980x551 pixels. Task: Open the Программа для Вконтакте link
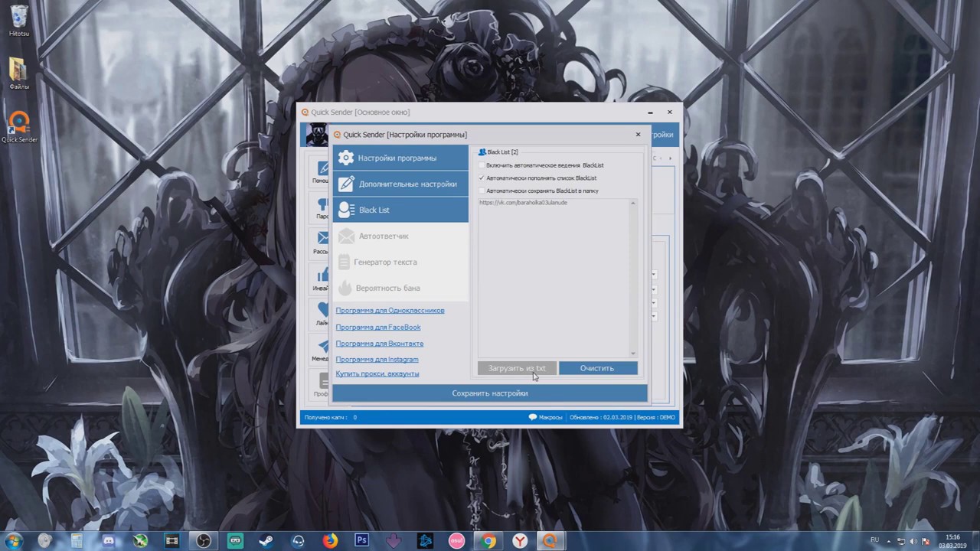[x=380, y=344]
